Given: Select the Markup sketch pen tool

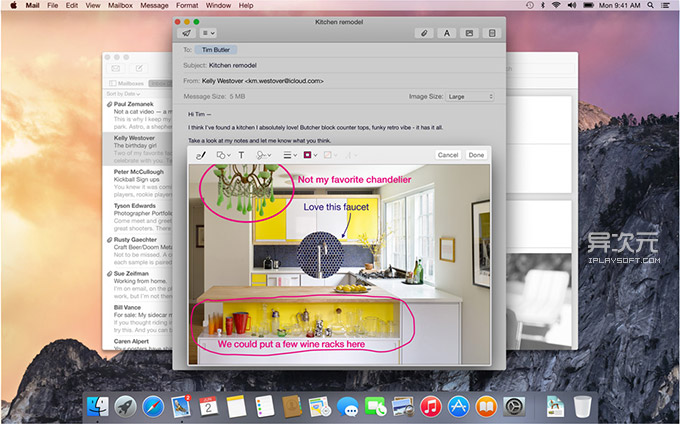Looking at the screenshot, I should click(x=201, y=155).
